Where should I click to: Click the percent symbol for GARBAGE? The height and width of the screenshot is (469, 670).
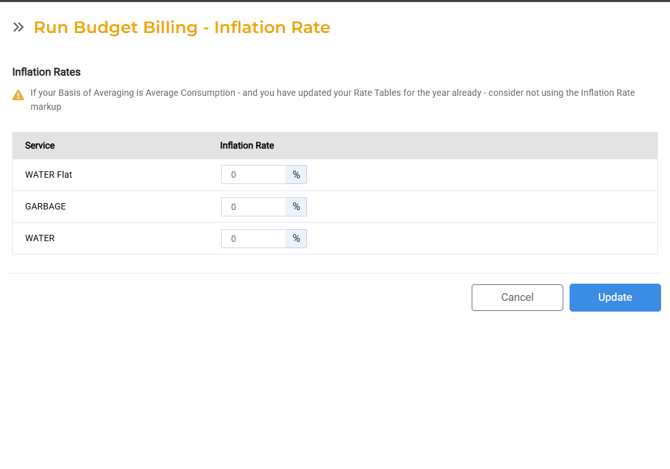pyautogui.click(x=296, y=207)
